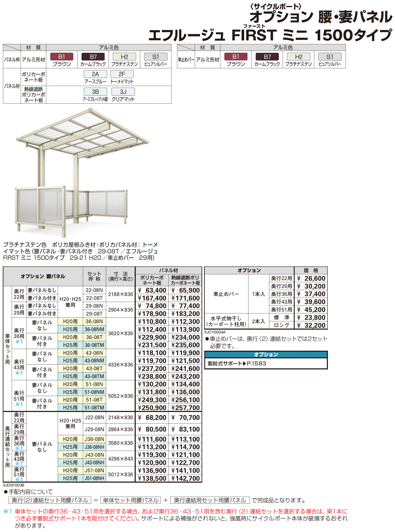Viewport: 395px width, 532px height.
Task: Click the 車止めバー price ¥45,200
Action: point(311,310)
